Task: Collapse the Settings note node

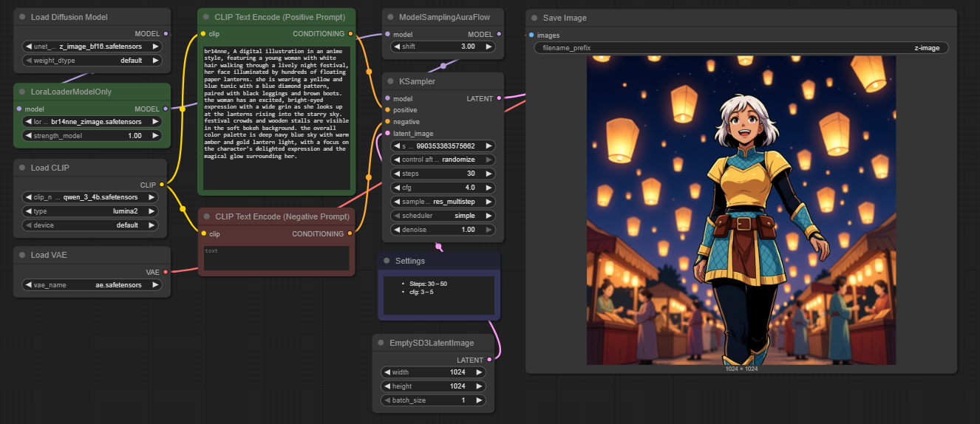Action: point(387,261)
